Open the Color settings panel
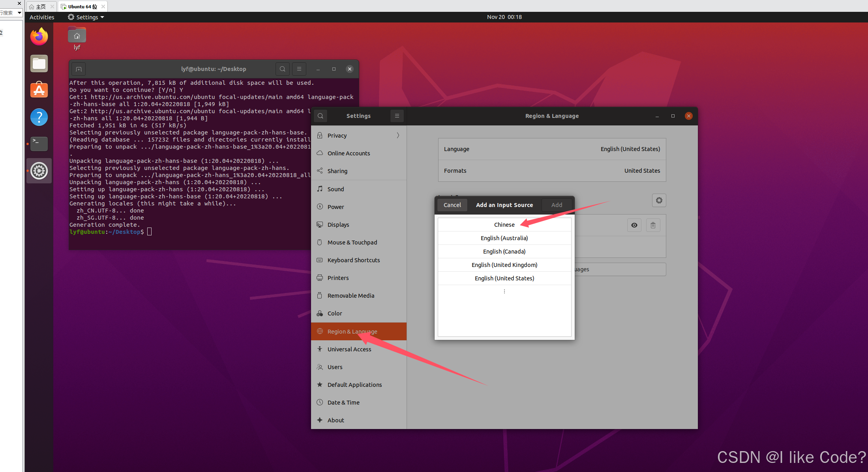The height and width of the screenshot is (472, 868). pos(335,313)
